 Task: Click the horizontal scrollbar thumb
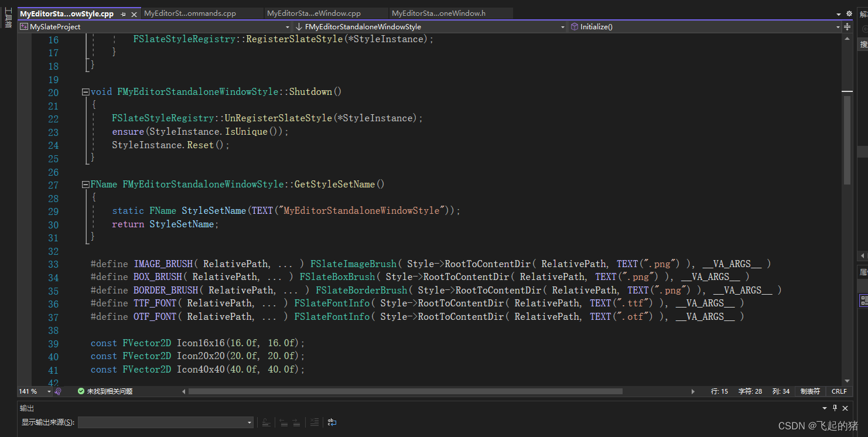405,391
